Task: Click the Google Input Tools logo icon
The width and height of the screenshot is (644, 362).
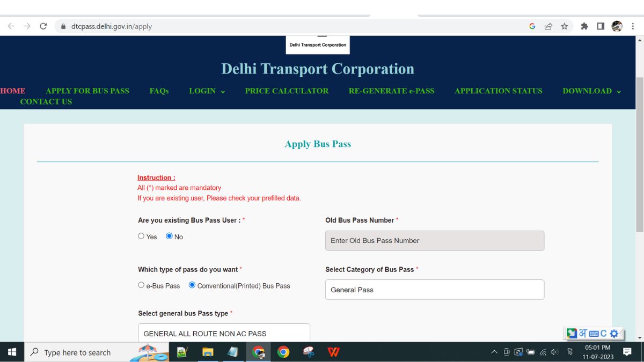Action: [572, 333]
